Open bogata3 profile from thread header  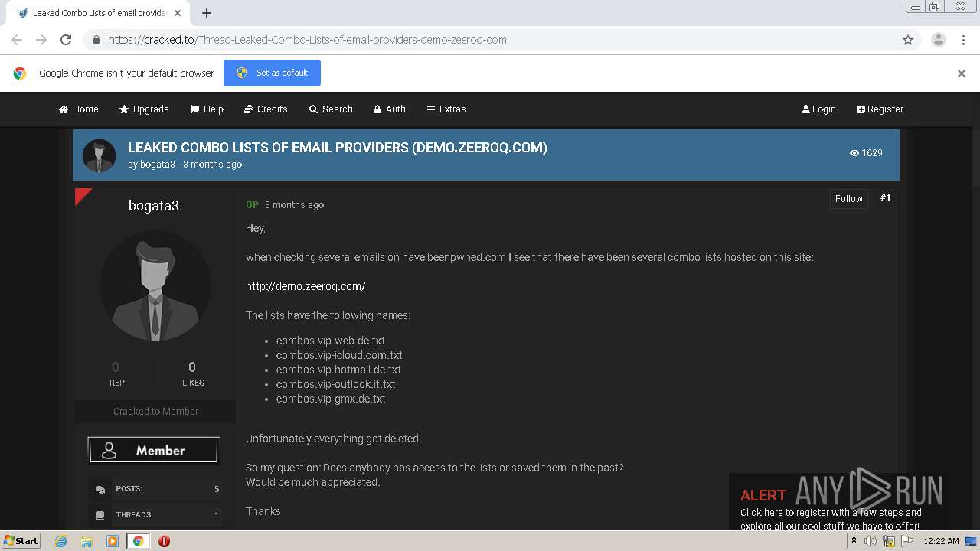tap(158, 165)
